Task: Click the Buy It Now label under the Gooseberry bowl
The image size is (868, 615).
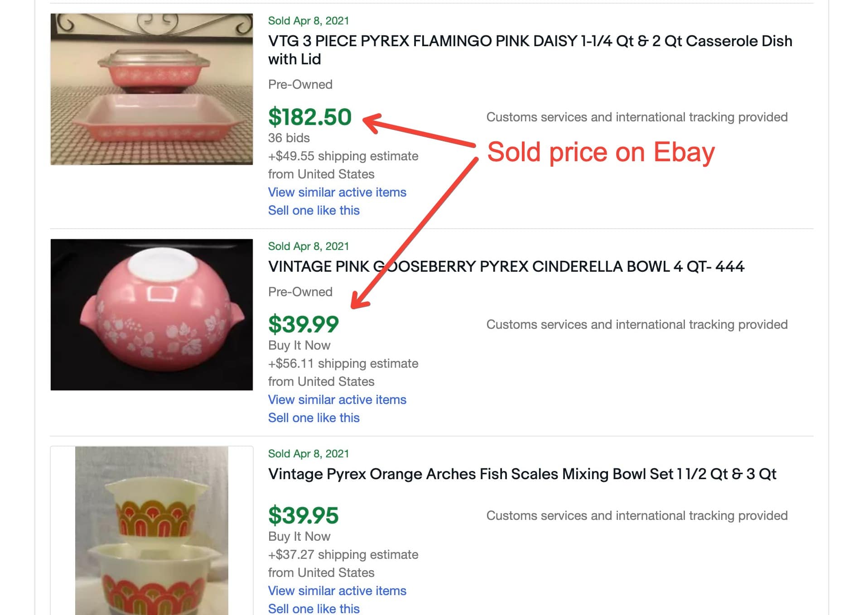Action: click(299, 345)
